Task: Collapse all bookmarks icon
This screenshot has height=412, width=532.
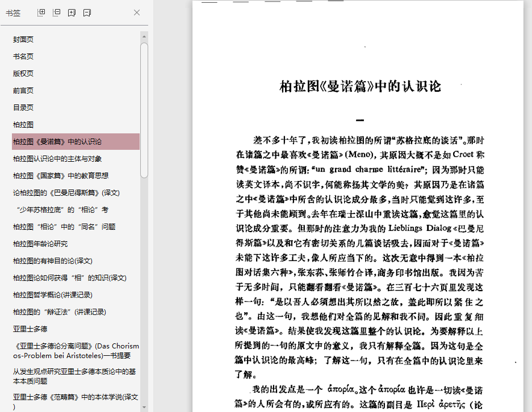Action: click(x=56, y=13)
